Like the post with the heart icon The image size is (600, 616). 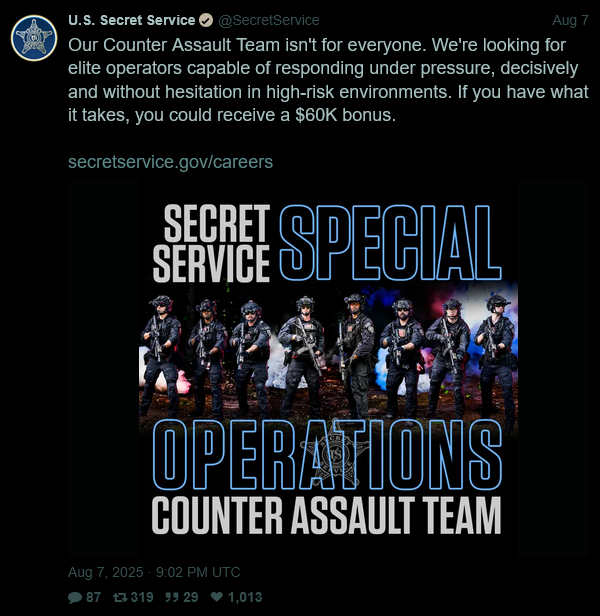point(217,597)
